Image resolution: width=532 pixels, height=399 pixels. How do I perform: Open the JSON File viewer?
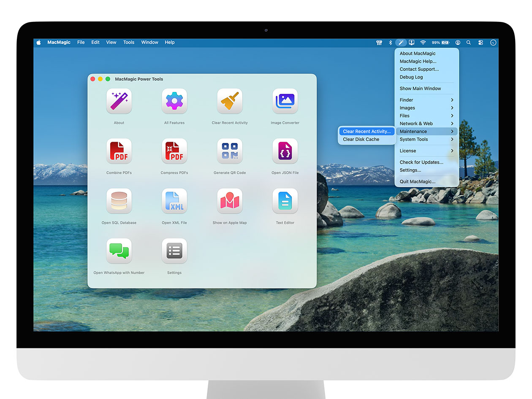pos(285,151)
